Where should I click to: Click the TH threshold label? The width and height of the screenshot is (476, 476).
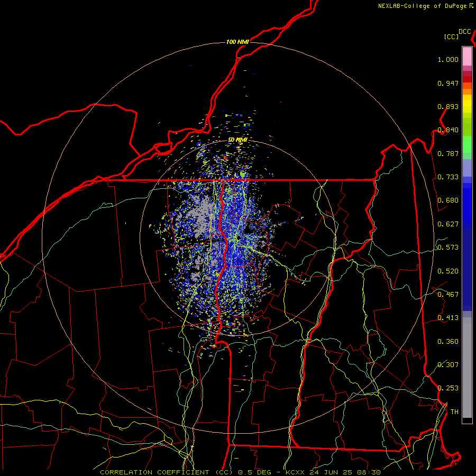[x=454, y=412]
